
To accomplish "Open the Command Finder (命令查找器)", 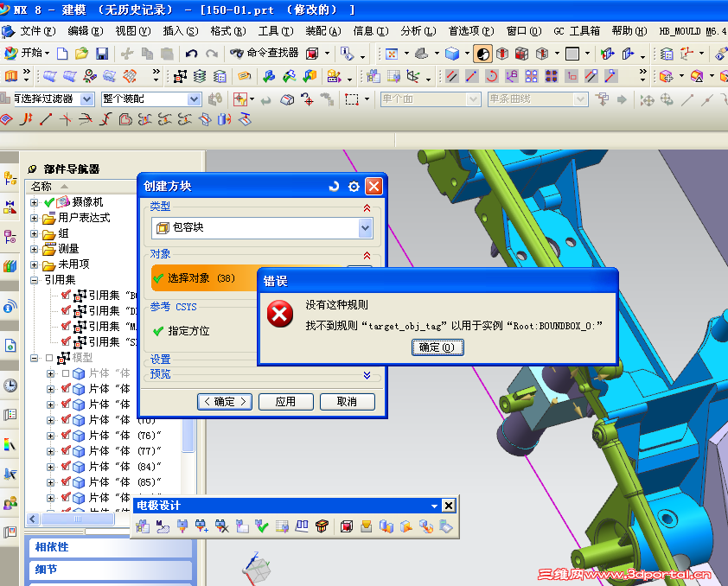I will pyautogui.click(x=265, y=53).
